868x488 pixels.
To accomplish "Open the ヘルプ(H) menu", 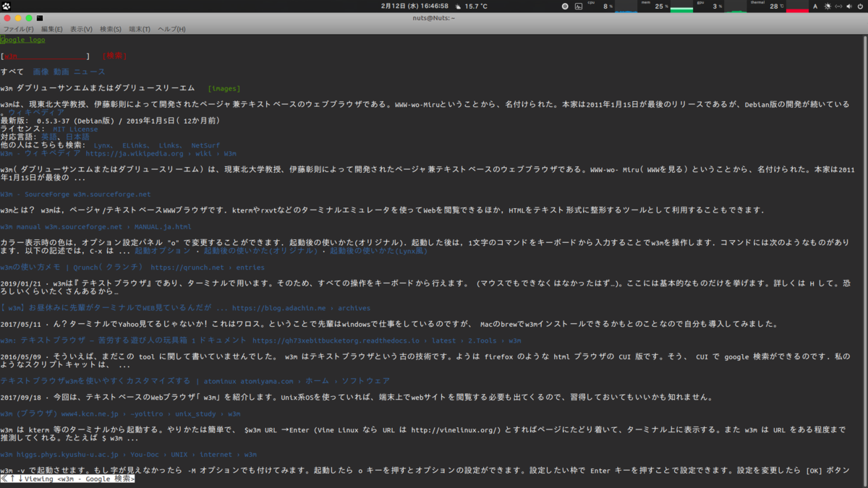I will [171, 29].
